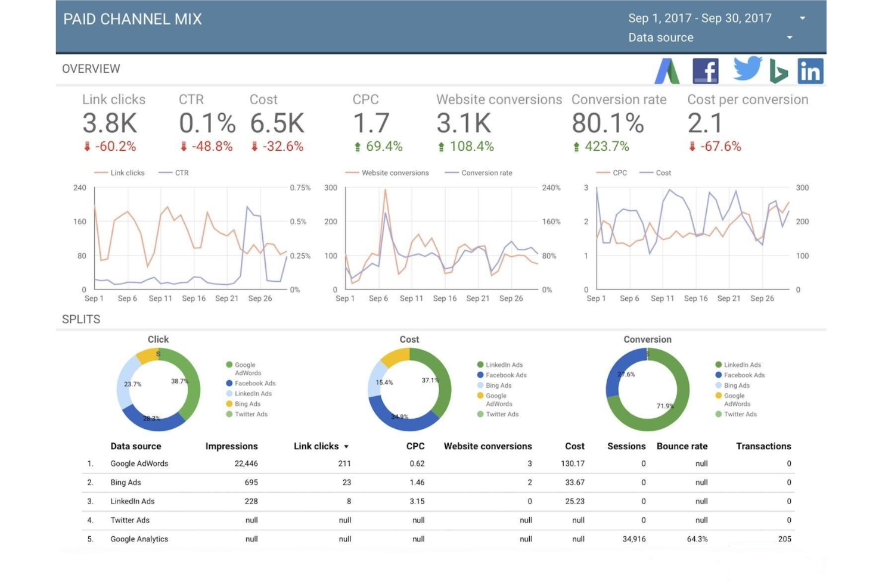Screen dimensions: 882x588
Task: Click the Impressions column header
Action: 231,446
